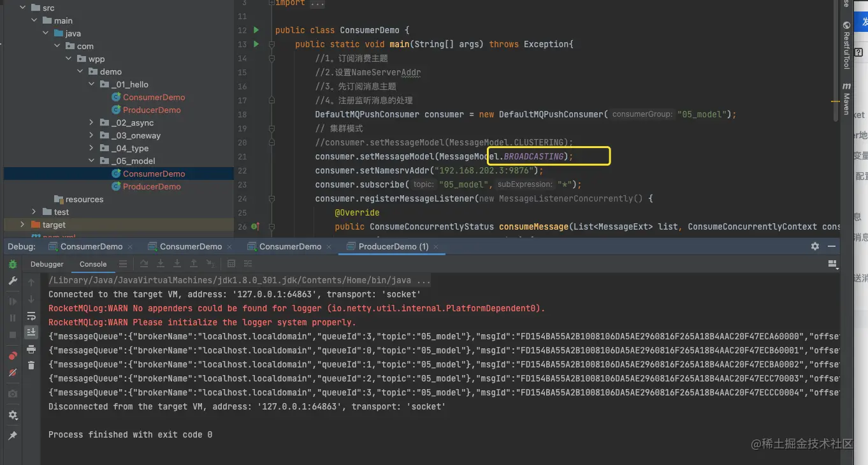This screenshot has height=465, width=868.
Task: Click the editor vertical scrollbar
Action: (835, 61)
